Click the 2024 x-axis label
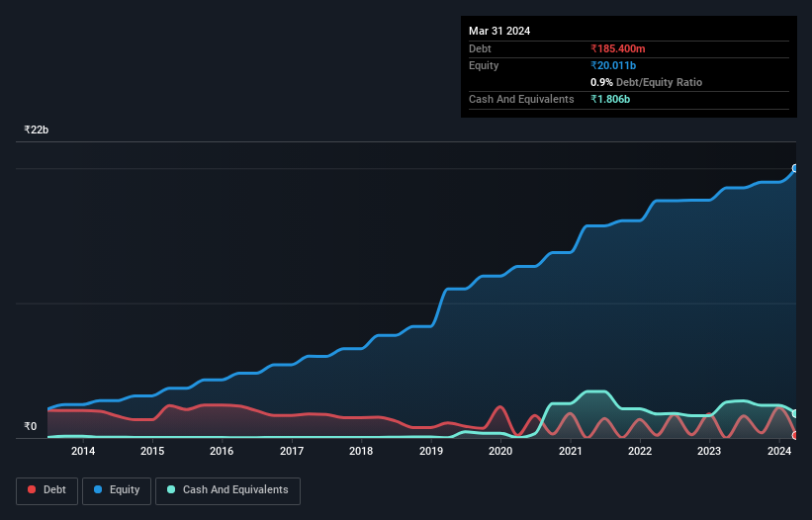This screenshot has width=812, height=520. coord(778,451)
